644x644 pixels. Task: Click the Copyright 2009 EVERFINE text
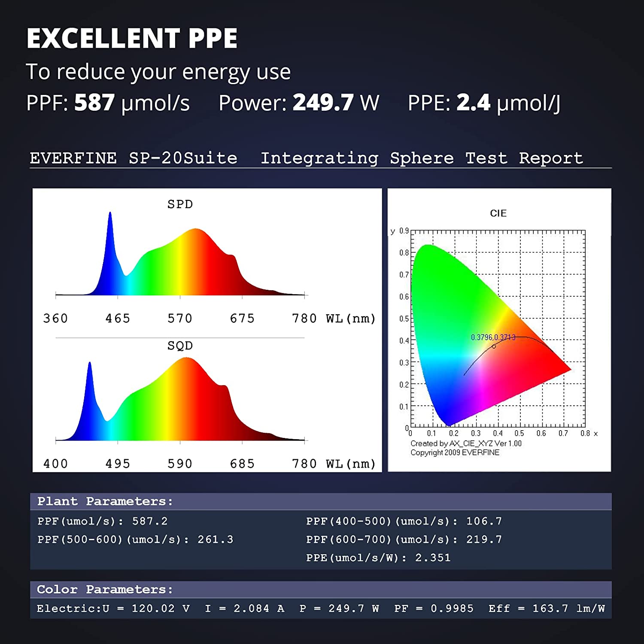pyautogui.click(x=455, y=453)
